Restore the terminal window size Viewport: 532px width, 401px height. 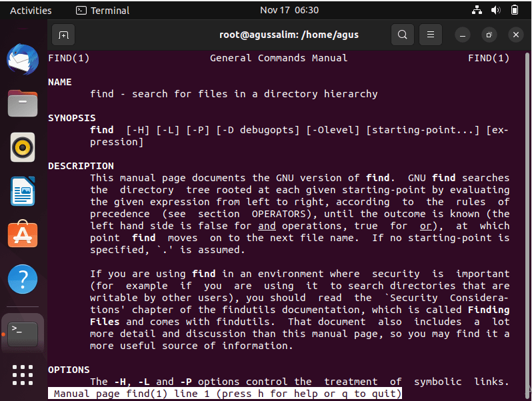(x=489, y=35)
